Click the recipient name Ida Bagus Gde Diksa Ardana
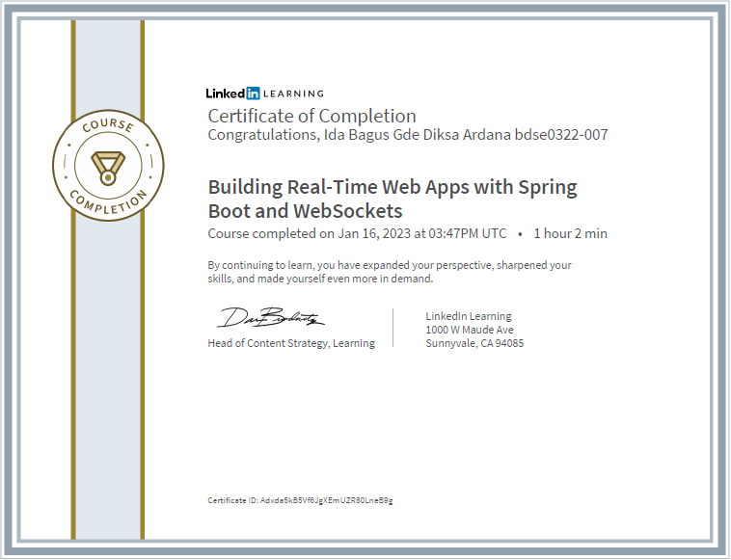 tap(418, 135)
